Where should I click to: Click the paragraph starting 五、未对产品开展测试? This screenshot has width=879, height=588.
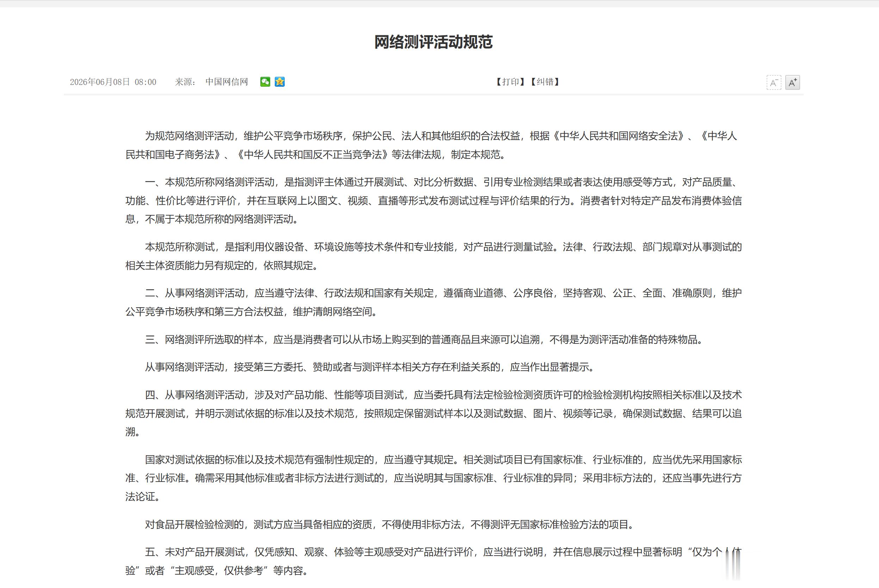click(x=433, y=561)
